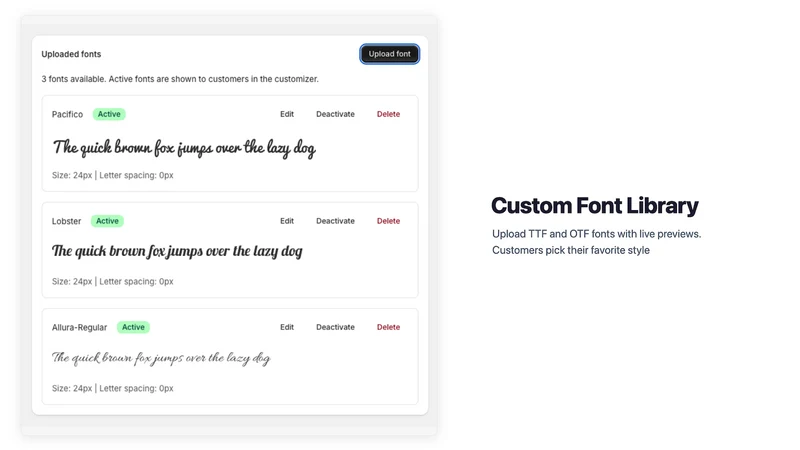The image size is (800, 450).
Task: Deactivate the Lobster font
Action: [x=335, y=221]
